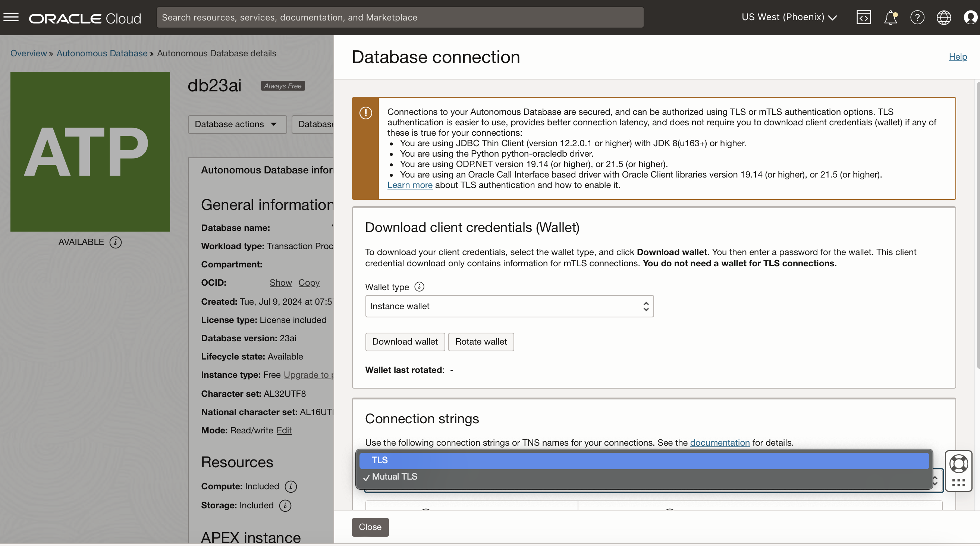Select the Mutual TLS option
The width and height of the screenshot is (980, 546).
644,477
